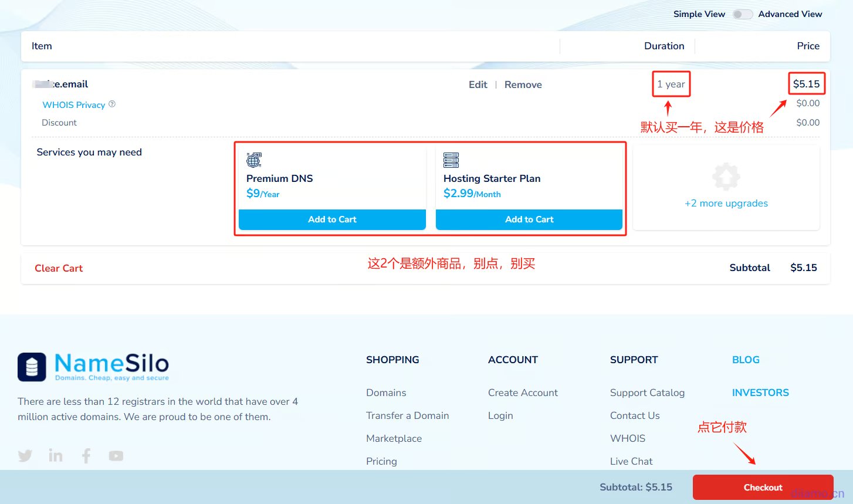
Task: Open the Facebook social icon
Action: 86,456
